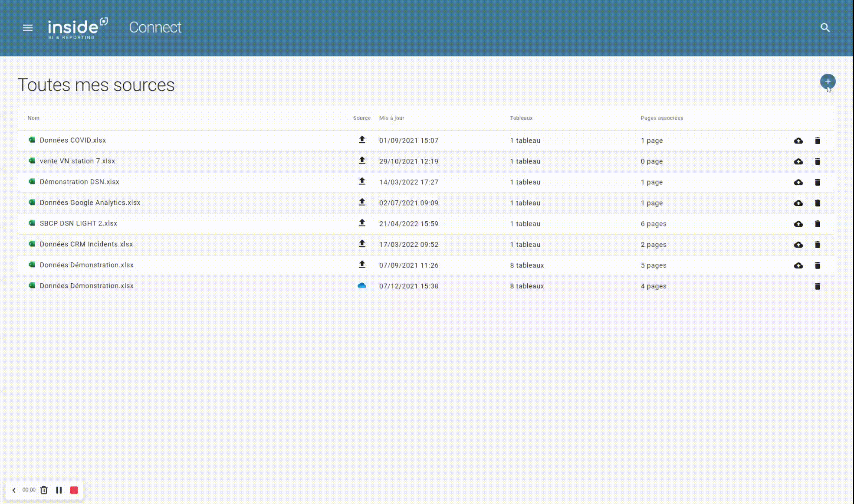Click cloud upload for Démonstration DSN.xlsx

click(x=798, y=182)
